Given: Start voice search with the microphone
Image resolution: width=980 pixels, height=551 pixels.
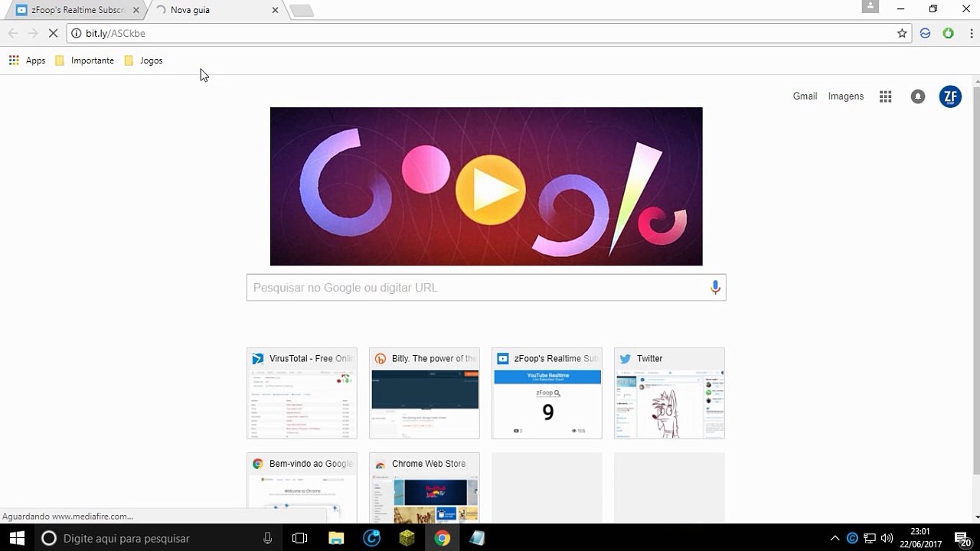Looking at the screenshot, I should click(715, 288).
